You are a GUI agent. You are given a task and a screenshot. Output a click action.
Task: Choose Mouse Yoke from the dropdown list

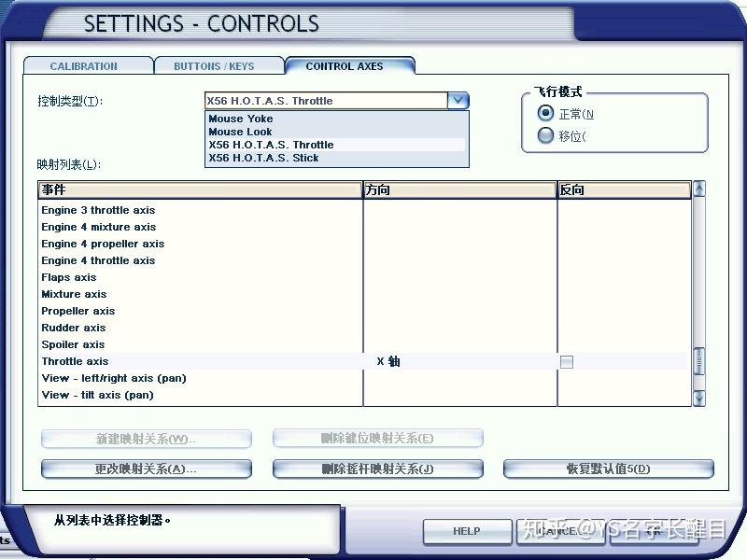pyautogui.click(x=336, y=119)
